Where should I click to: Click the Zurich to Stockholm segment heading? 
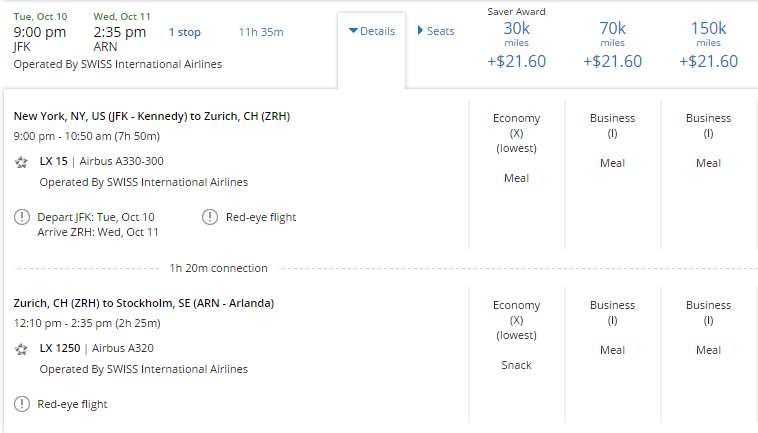144,303
